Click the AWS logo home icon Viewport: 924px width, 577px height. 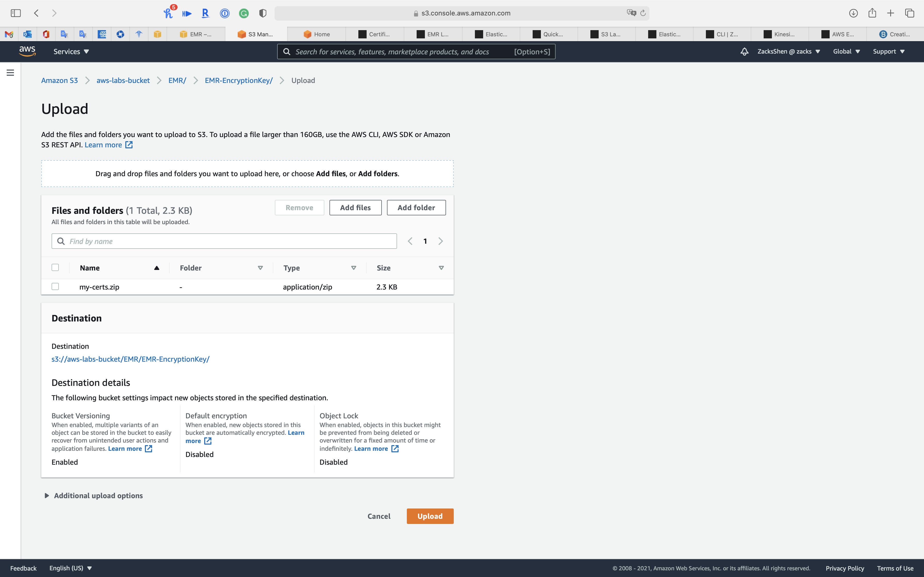(x=27, y=51)
